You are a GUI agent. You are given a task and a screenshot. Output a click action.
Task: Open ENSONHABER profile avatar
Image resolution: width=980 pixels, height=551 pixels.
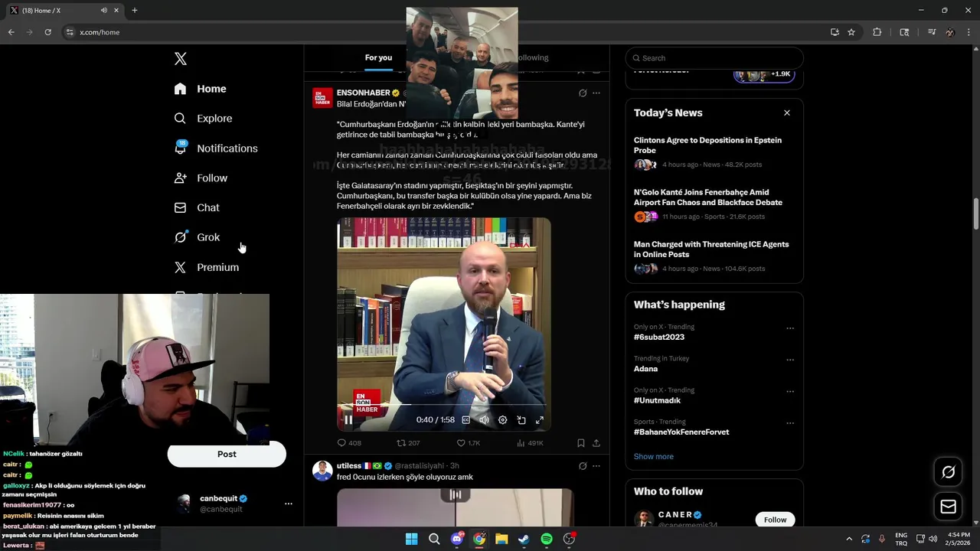(322, 98)
